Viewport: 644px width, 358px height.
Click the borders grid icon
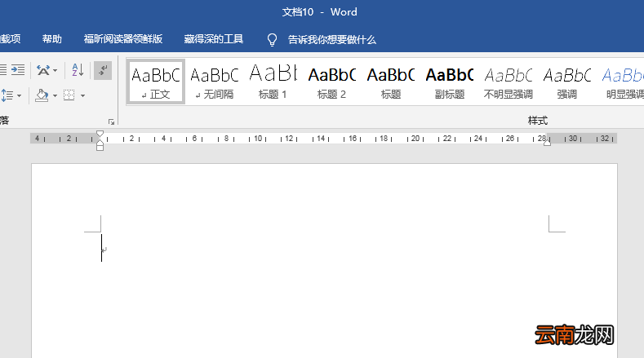(69, 95)
